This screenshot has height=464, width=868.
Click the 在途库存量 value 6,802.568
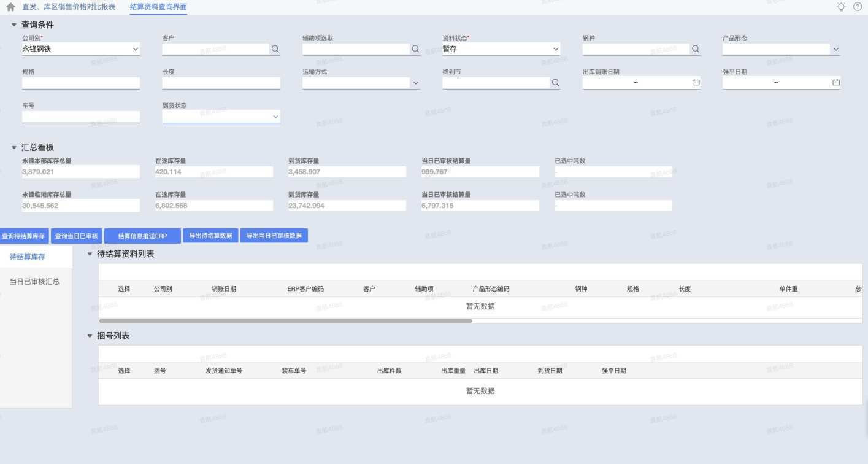pyautogui.click(x=214, y=206)
